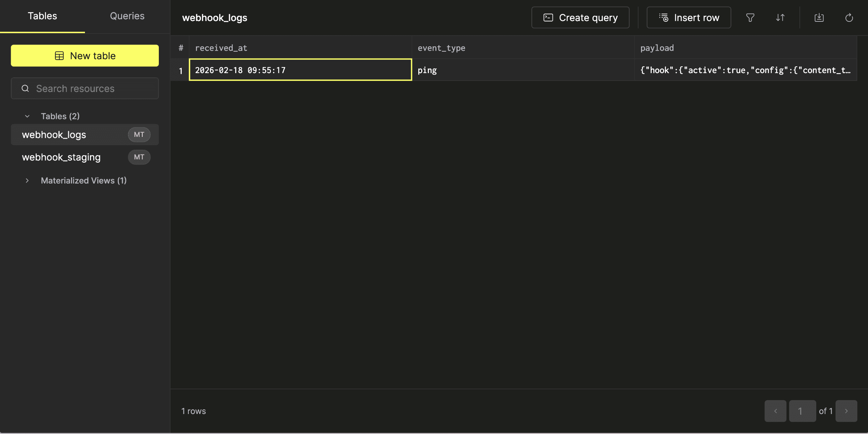Switch to the Queries tab
The image size is (868, 434).
(127, 16)
